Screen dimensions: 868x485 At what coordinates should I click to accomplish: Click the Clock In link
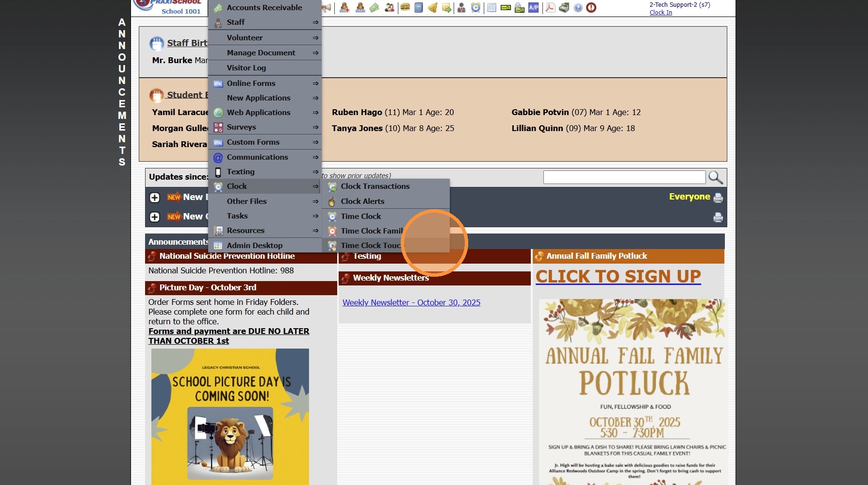point(660,13)
